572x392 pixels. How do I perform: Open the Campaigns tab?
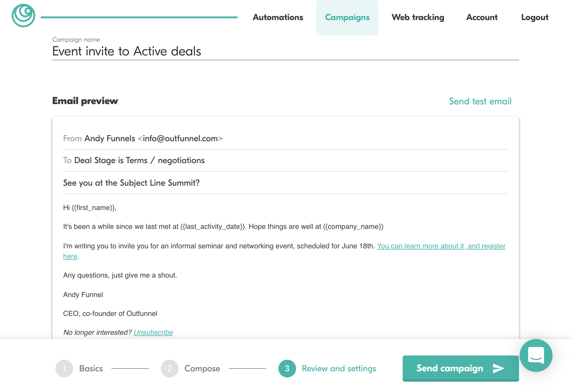click(x=347, y=17)
